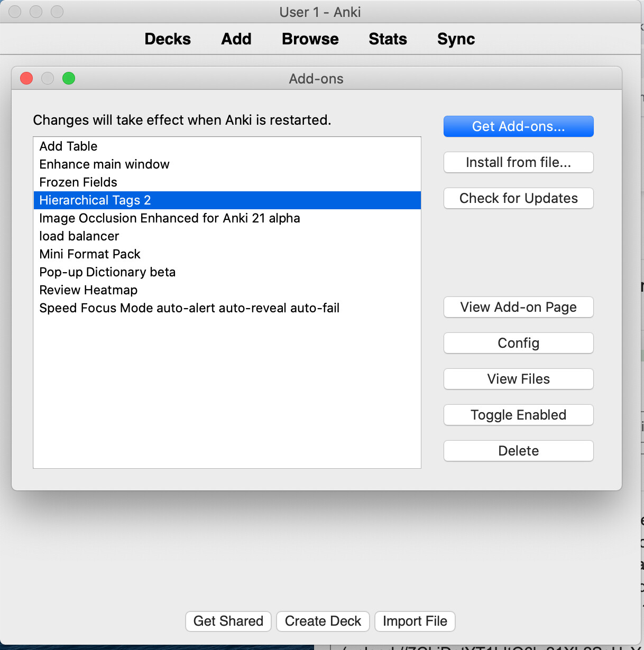
Task: Click Create Deck in main window
Action: coord(323,621)
